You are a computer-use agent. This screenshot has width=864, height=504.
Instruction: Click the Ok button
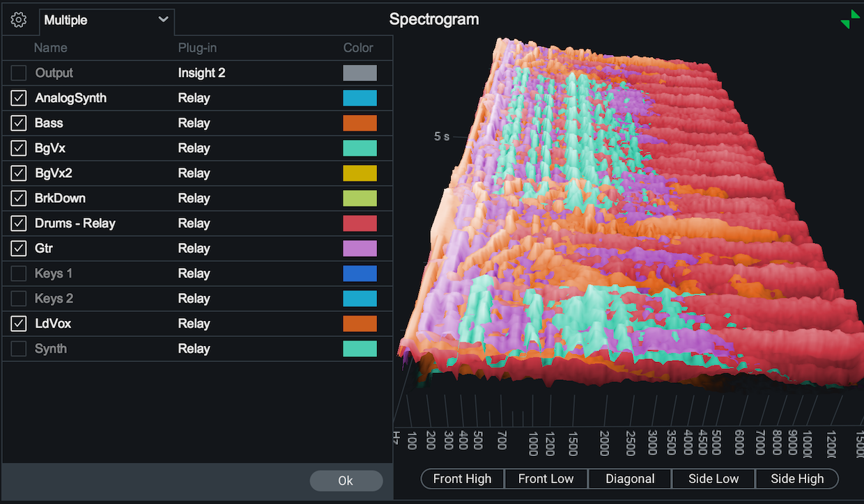pos(346,480)
